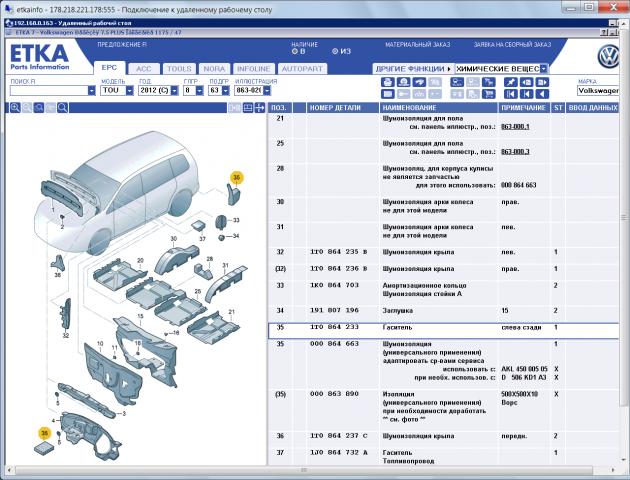The image size is (630, 480).
Task: Click the print preview icon
Action: coord(403,82)
